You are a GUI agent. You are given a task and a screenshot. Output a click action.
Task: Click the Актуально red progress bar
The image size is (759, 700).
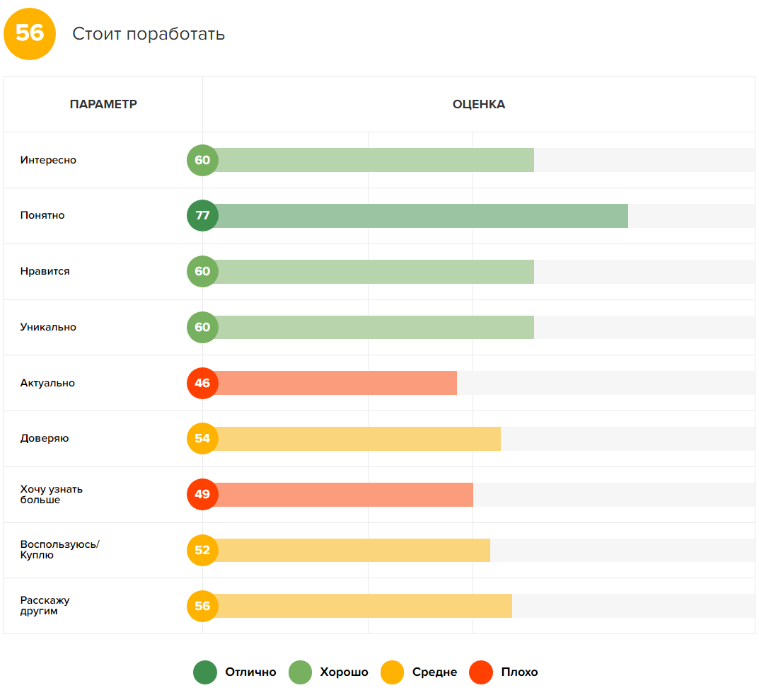[x=336, y=383]
